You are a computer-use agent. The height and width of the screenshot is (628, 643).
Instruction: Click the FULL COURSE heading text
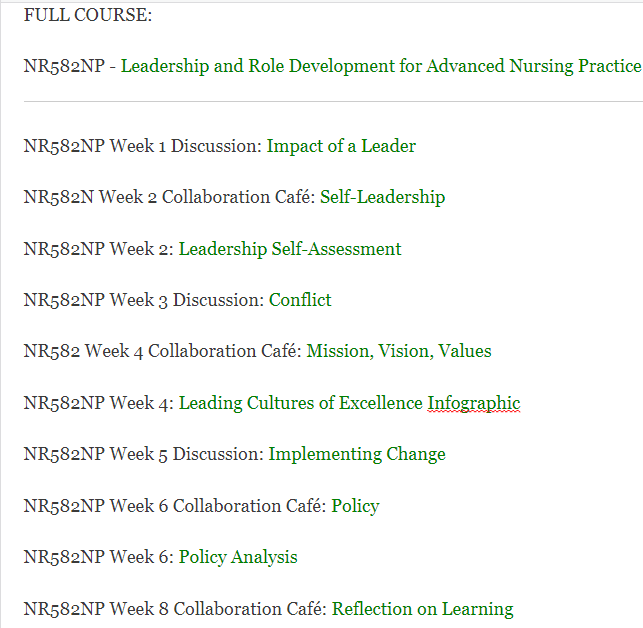[75, 15]
